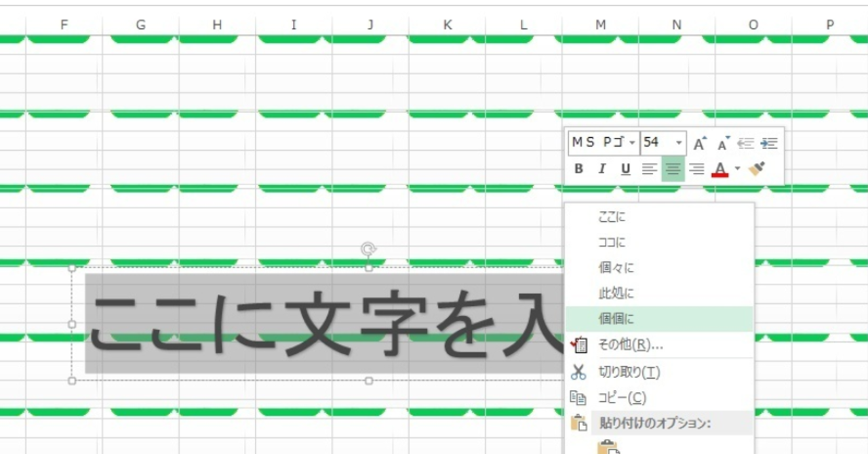Choose suggestion 個々に in context menu

659,268
